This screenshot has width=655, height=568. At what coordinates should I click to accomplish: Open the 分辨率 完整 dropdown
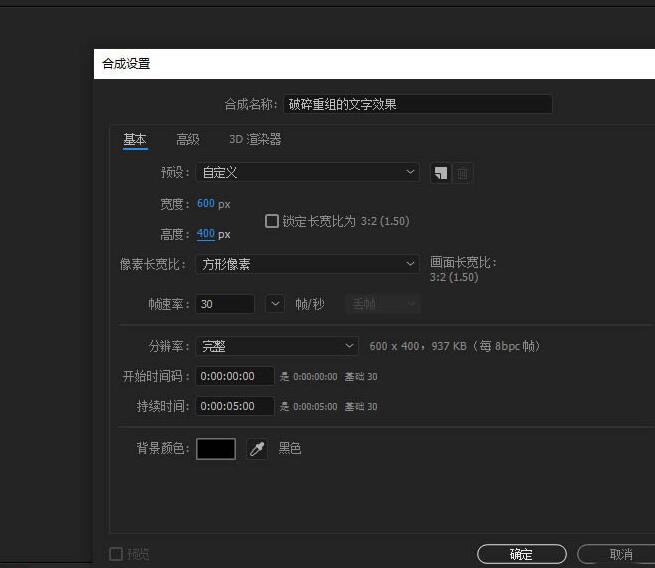pyautogui.click(x=277, y=346)
